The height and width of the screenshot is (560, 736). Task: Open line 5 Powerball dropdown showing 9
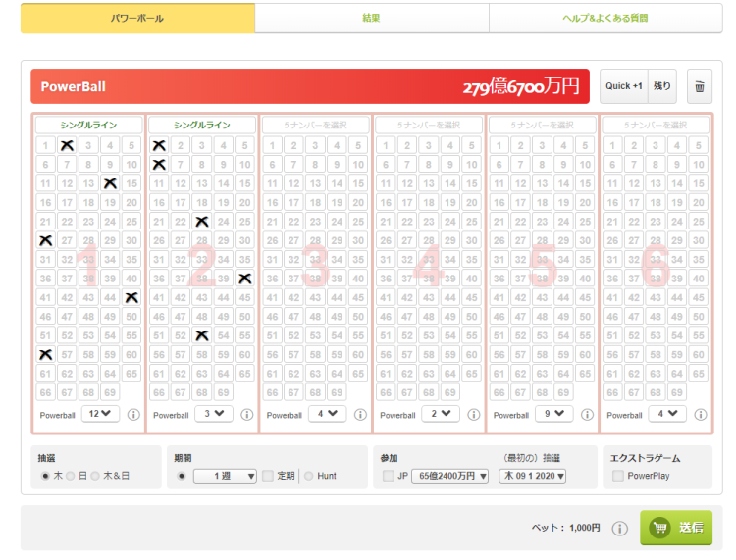click(554, 414)
